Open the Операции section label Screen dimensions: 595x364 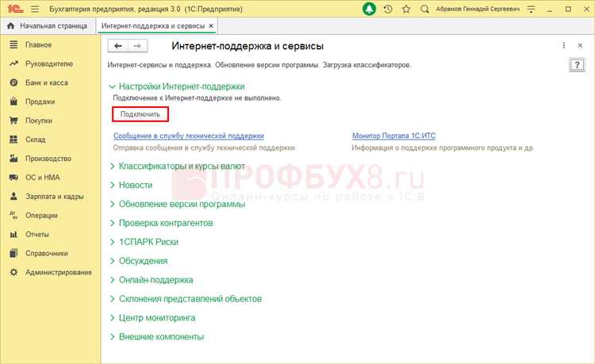(42, 216)
